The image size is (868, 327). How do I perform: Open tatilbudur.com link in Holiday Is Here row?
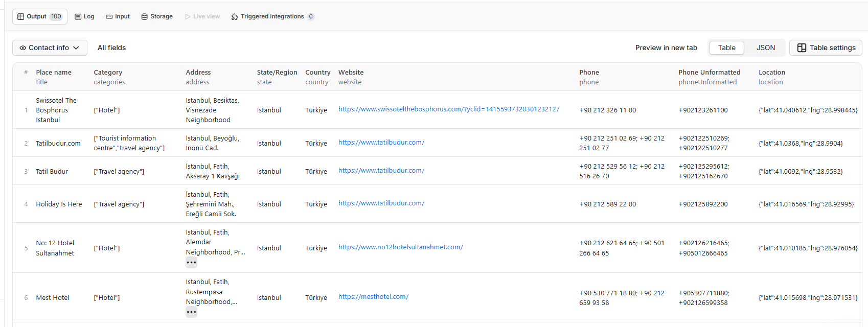(381, 203)
